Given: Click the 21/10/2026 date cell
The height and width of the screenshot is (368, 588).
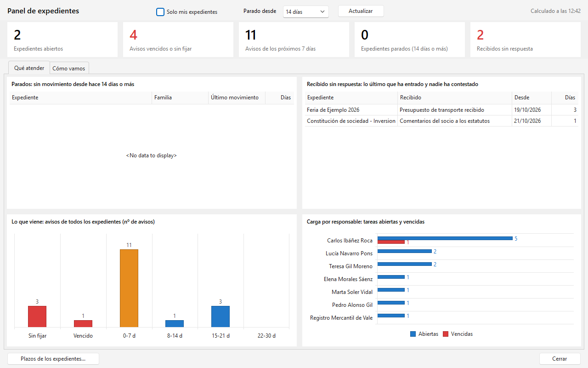Looking at the screenshot, I should [x=532, y=121].
